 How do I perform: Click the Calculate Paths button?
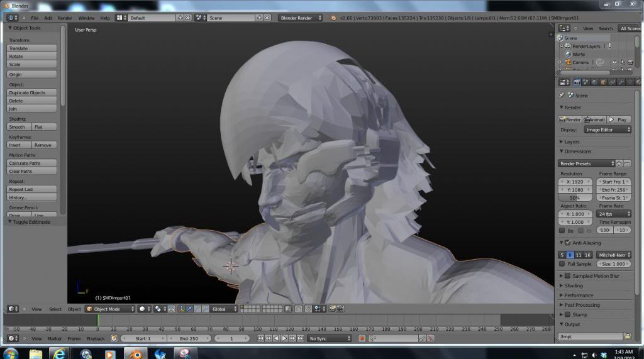pyautogui.click(x=31, y=163)
